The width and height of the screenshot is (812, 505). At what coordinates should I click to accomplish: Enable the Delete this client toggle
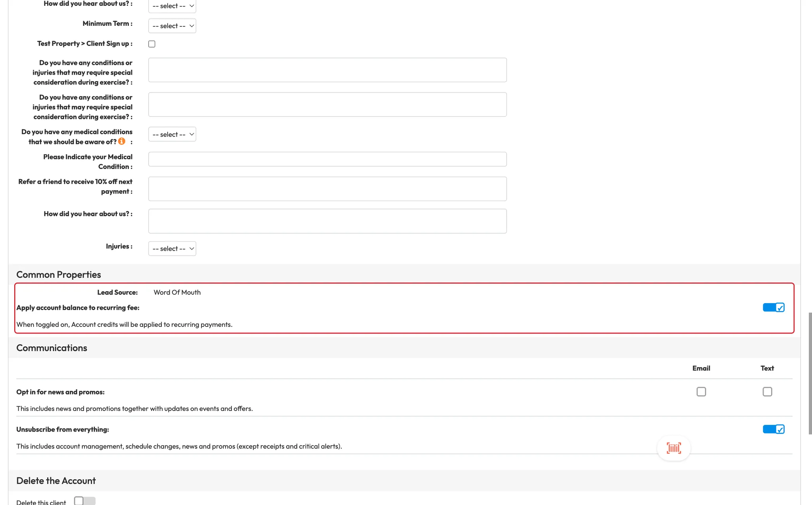(x=84, y=501)
